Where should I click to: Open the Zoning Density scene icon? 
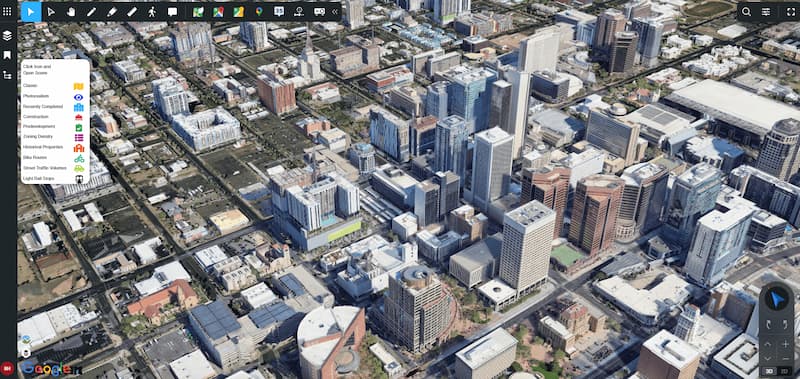79,138
